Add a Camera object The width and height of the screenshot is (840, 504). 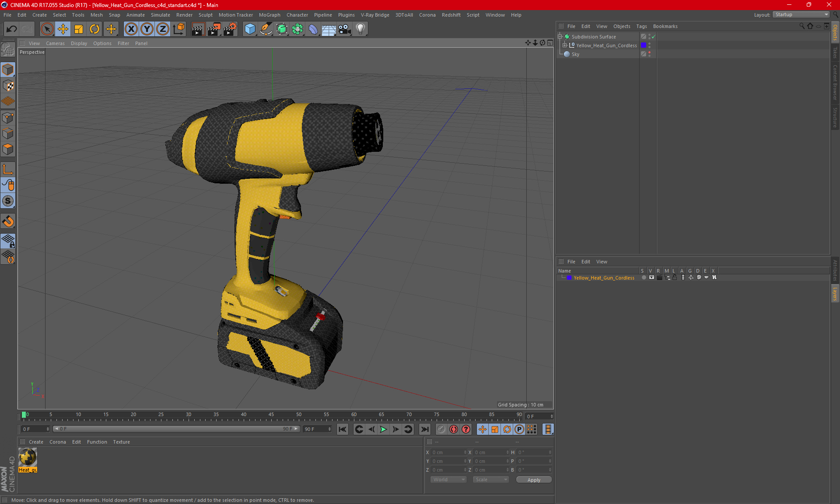pos(344,29)
